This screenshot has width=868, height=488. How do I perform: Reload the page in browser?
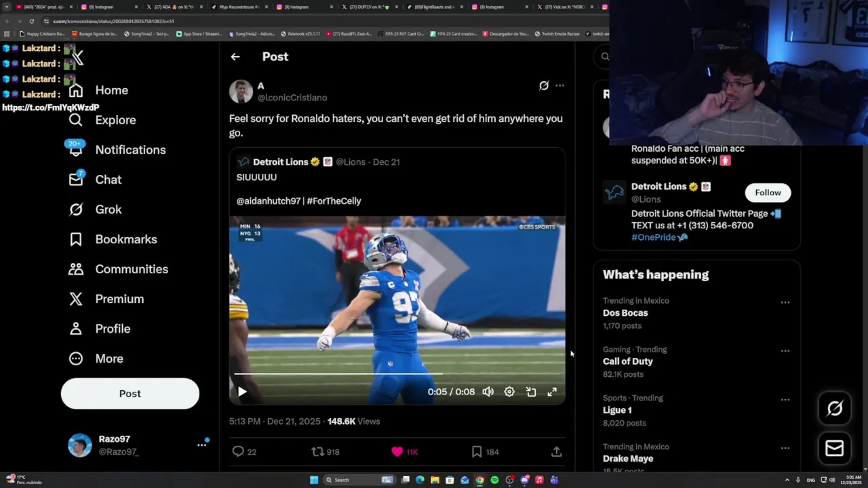coord(31,21)
